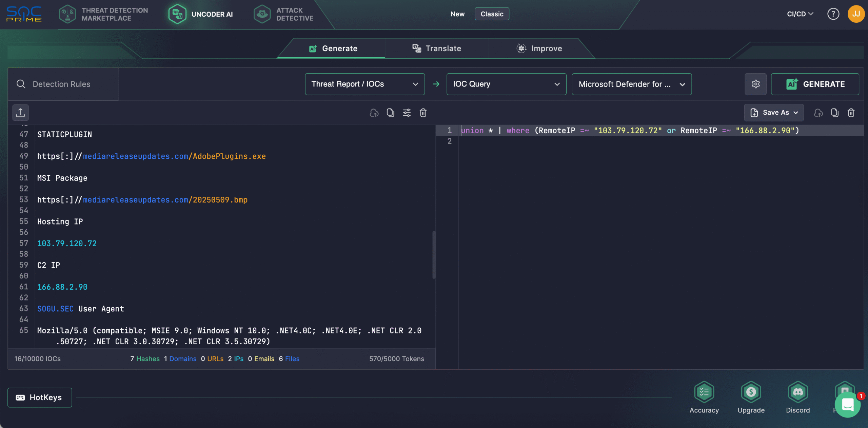Open Accuracy icon
868x428 pixels.
(704, 397)
